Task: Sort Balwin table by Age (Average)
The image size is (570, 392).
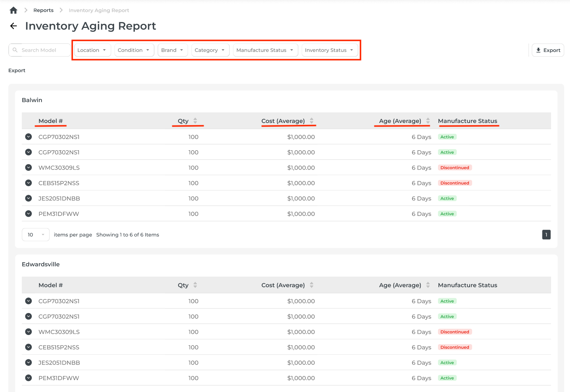Action: [x=428, y=121]
